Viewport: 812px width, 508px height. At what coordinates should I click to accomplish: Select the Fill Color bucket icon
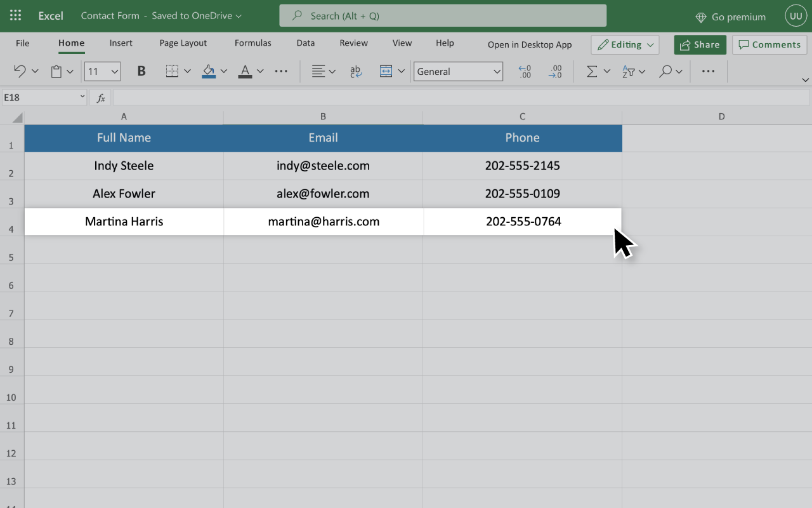point(208,71)
